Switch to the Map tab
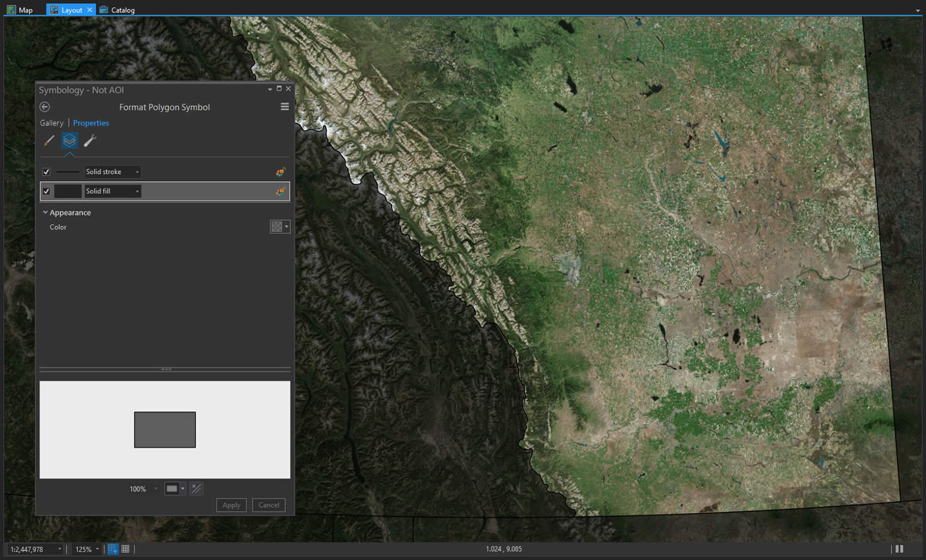Image resolution: width=926 pixels, height=560 pixels. 21,10
